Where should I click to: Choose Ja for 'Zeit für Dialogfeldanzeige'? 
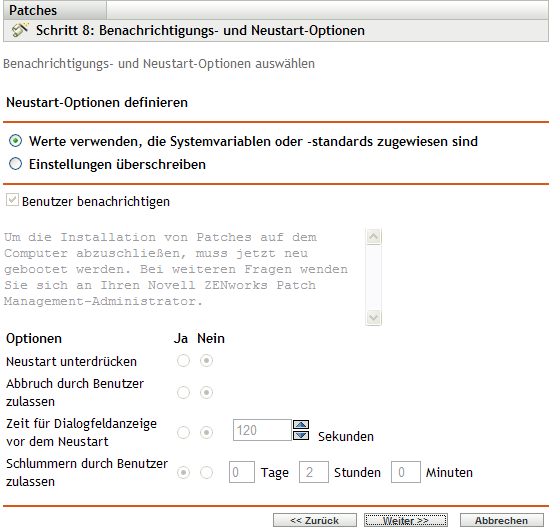pyautogui.click(x=183, y=432)
